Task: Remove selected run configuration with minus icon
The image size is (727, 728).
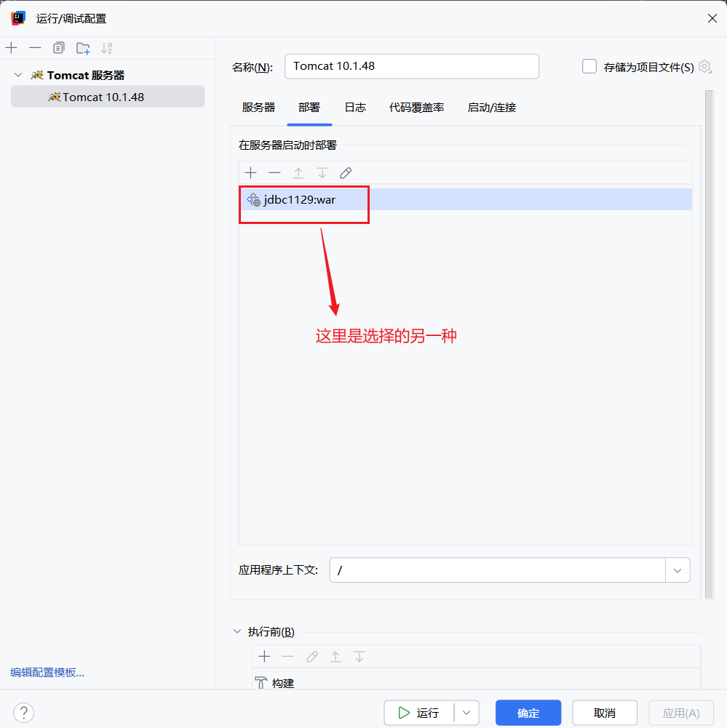Action: tap(36, 48)
